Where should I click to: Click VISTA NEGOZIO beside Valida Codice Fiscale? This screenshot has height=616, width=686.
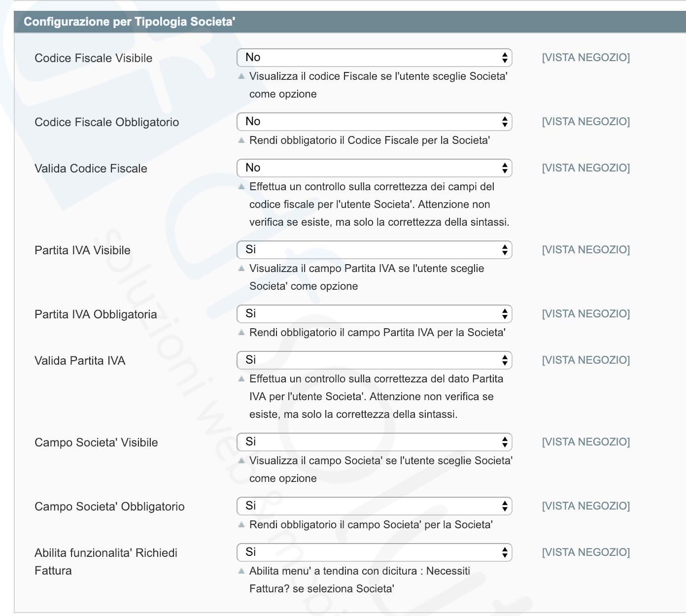[x=586, y=168]
